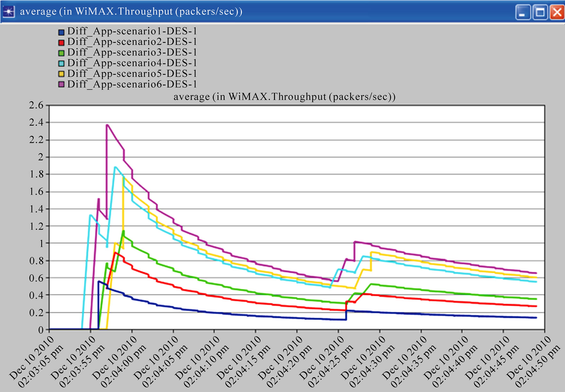Screen dimensions: 565x392
Task: Click the window system icon in title bar
Action: coord(9,12)
